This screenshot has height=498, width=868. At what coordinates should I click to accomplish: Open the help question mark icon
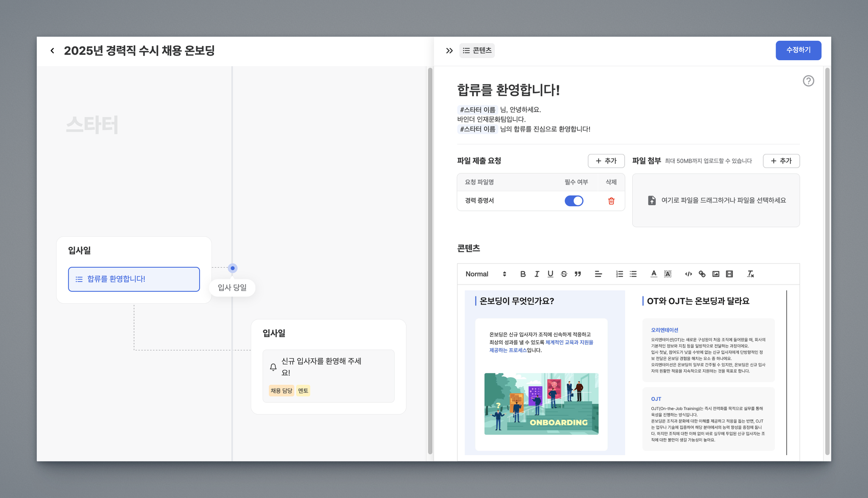(x=808, y=81)
